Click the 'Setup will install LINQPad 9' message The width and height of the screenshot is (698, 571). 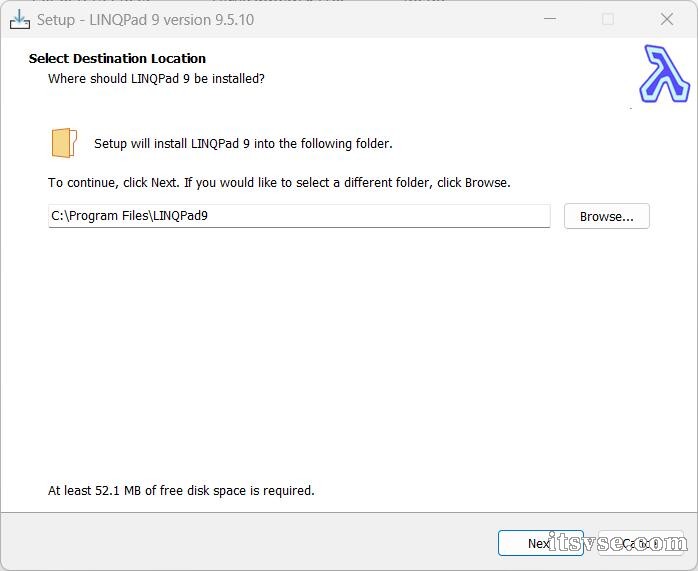(x=243, y=143)
